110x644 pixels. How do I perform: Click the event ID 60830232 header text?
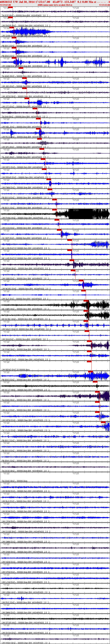pos(6,2)
